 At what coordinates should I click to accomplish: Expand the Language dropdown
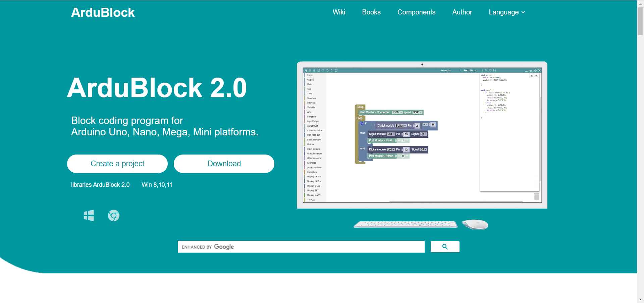[506, 12]
